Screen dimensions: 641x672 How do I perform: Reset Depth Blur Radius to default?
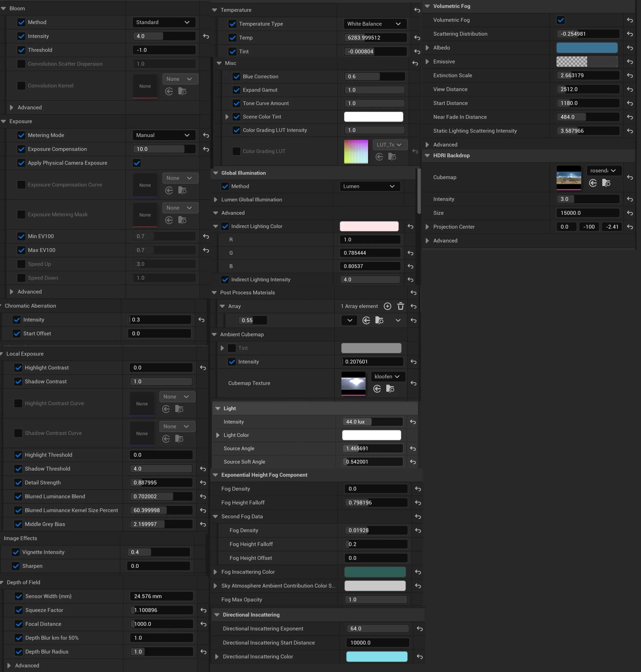[x=204, y=652]
